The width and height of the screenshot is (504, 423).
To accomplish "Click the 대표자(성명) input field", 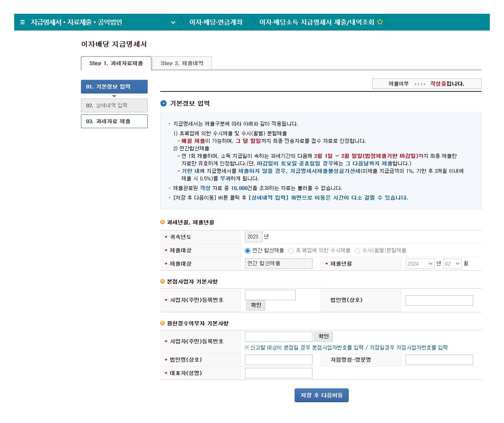I will tap(278, 373).
